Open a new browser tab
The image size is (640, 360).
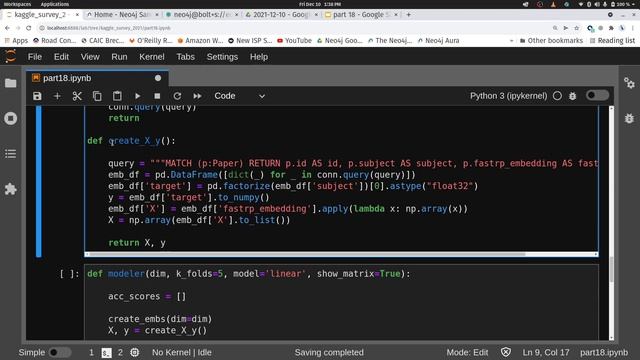click(409, 15)
